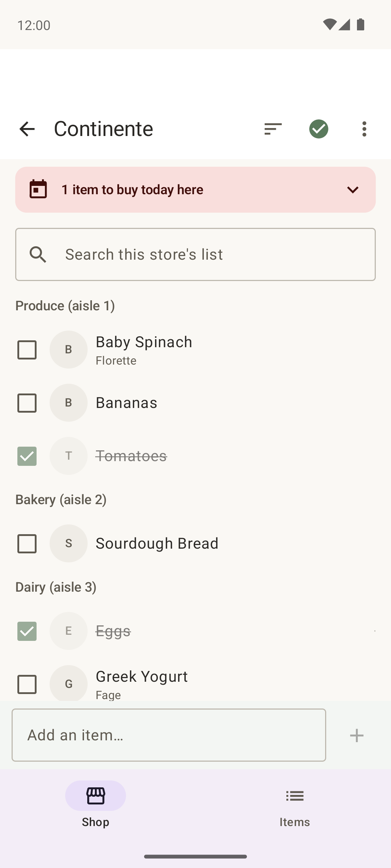Screen dimensions: 391x868
Task: Tap the plus add item icon
Action: (357, 735)
